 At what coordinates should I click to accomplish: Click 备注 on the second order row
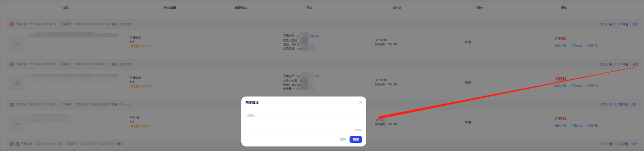(635, 64)
